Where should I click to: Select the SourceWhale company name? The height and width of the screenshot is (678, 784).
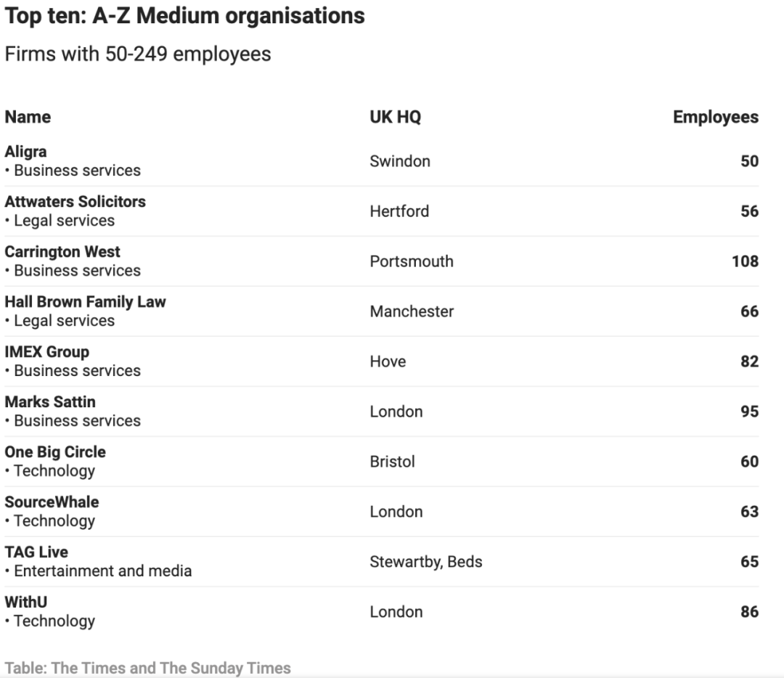52,502
